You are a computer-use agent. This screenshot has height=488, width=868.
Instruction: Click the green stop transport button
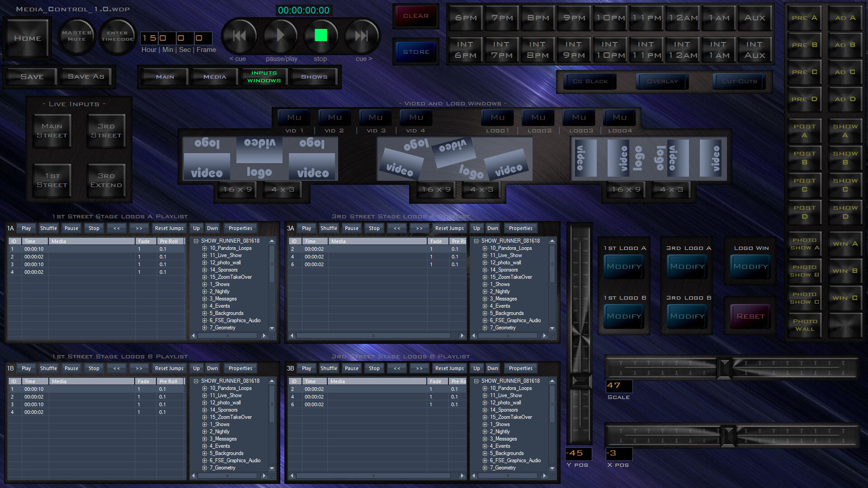(x=321, y=35)
